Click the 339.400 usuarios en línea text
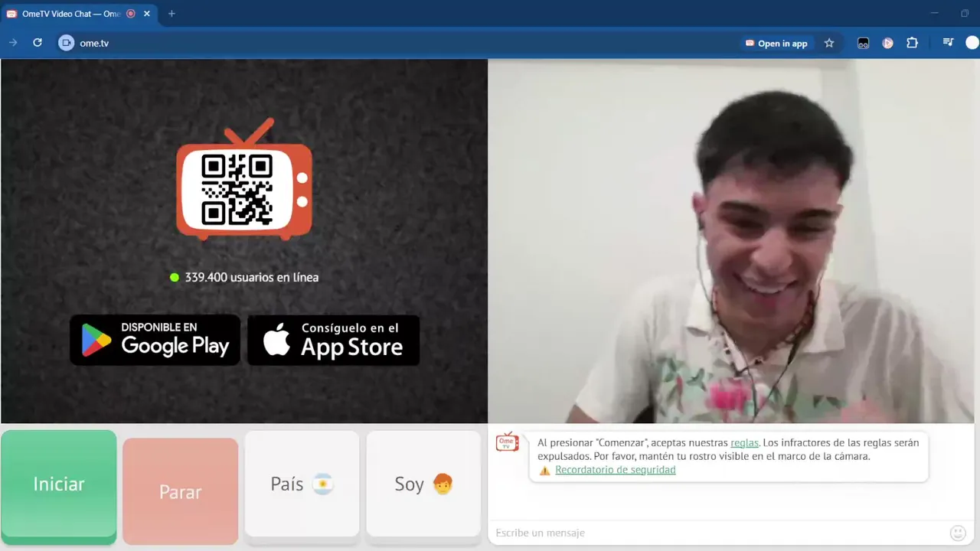 coord(251,277)
